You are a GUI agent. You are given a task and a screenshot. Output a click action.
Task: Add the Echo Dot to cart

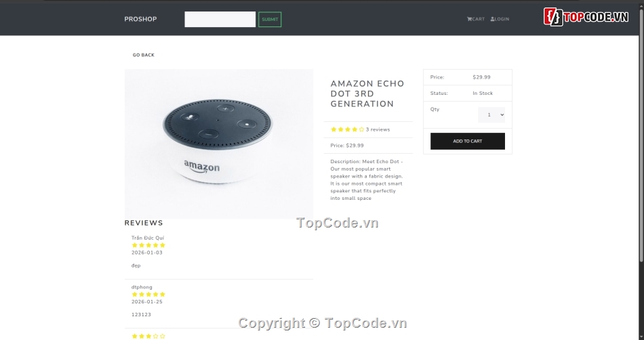(467, 141)
